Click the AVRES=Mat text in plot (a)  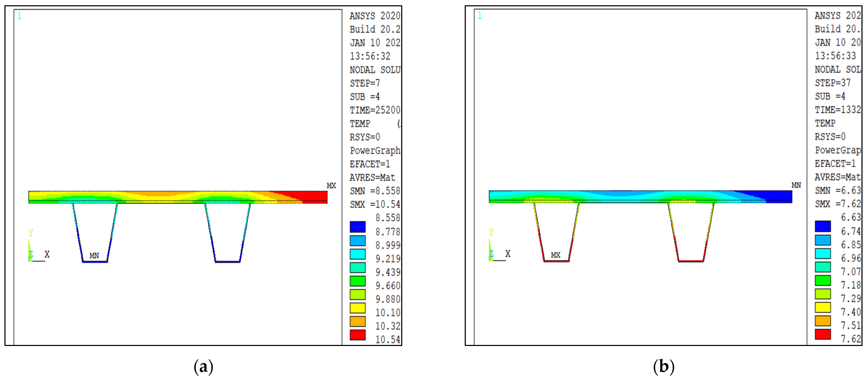tap(372, 177)
